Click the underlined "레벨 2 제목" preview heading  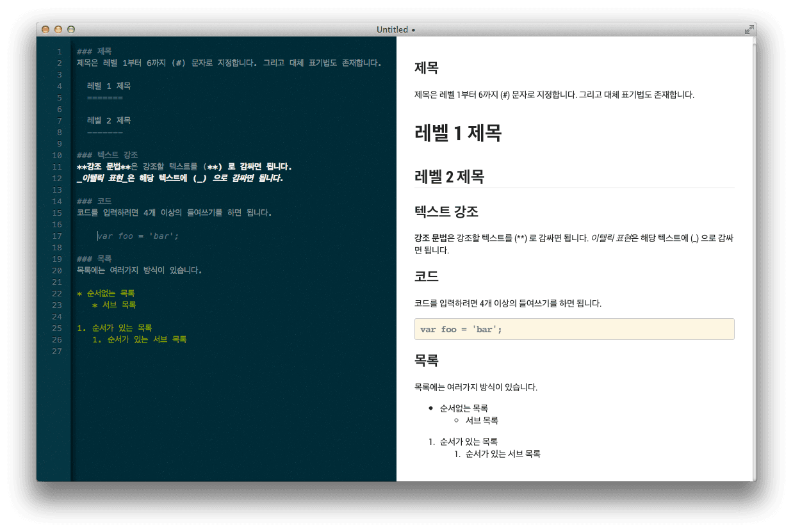pos(449,177)
